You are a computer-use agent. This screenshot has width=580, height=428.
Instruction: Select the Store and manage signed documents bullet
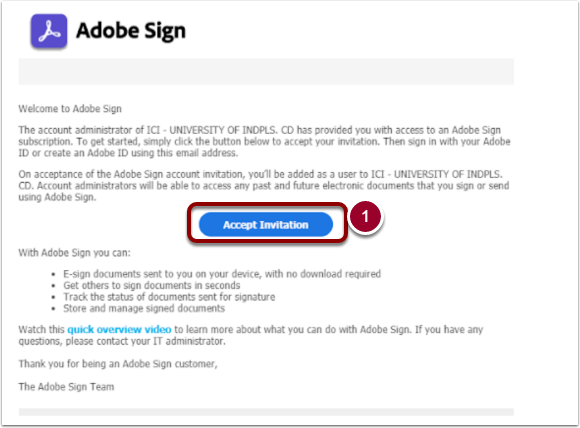[x=144, y=308]
